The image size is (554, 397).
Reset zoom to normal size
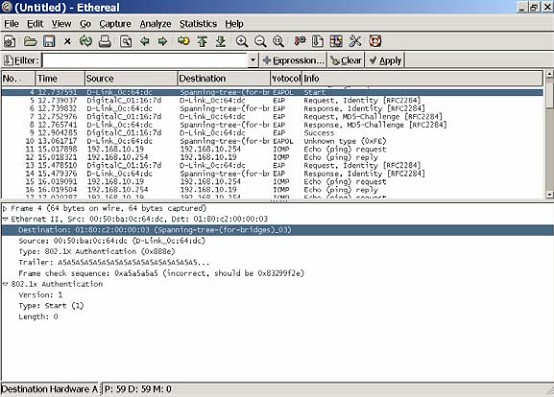[278, 41]
